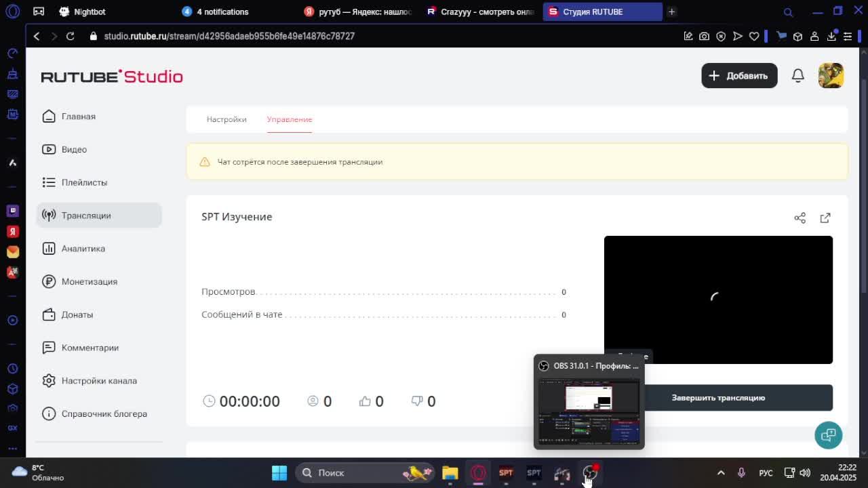This screenshot has height=488, width=868.
Task: Click the ad blocker shield icon
Action: [x=721, y=36]
